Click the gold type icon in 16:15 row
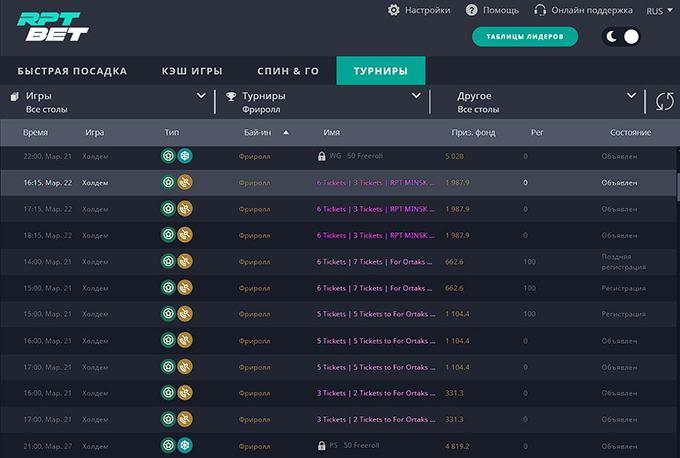Screen dimensions: 680x458 coord(185,182)
